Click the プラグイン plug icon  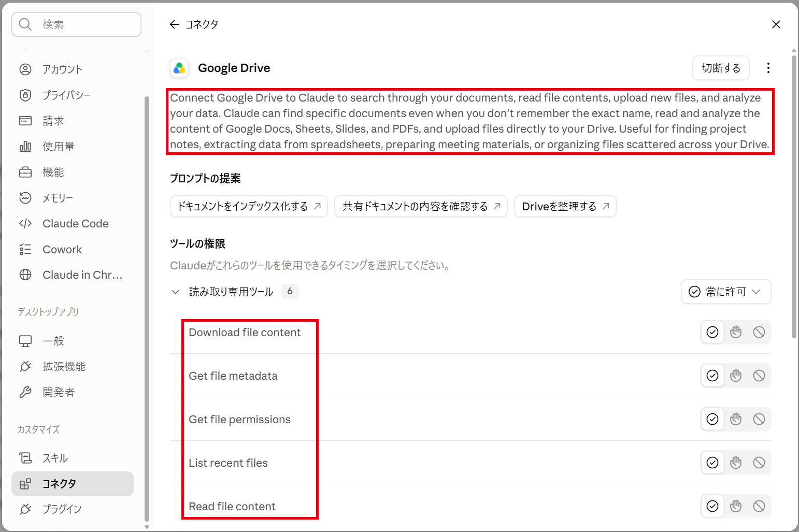pos(25,509)
